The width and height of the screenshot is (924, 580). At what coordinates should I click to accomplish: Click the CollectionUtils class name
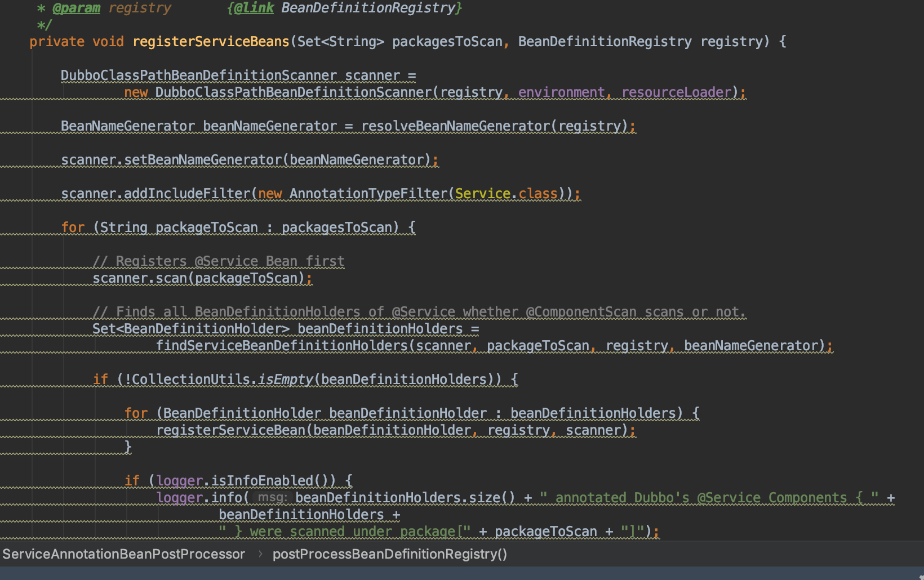[191, 380]
